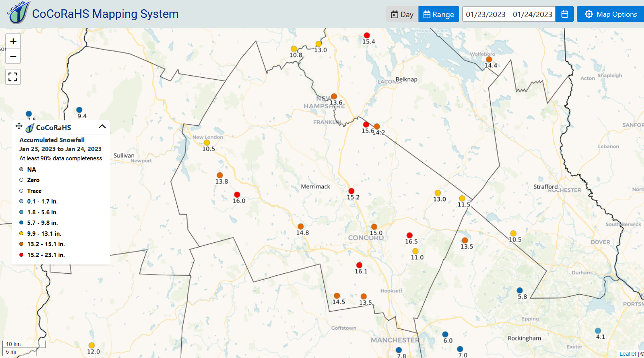Click the 10.5 marker near Dover
The height and width of the screenshot is (358, 644).
[513, 233]
